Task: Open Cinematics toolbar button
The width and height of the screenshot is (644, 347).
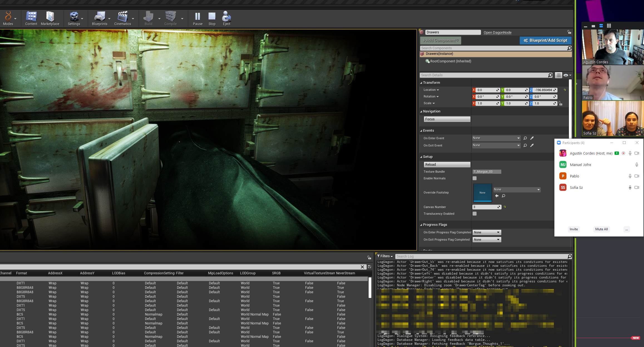Action: pyautogui.click(x=122, y=18)
